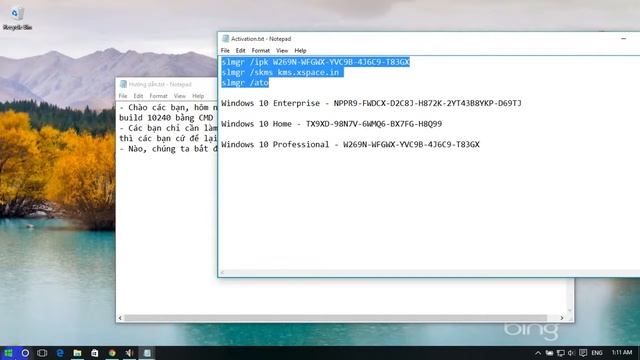Open the Action Center notifications icon

pos(583,353)
